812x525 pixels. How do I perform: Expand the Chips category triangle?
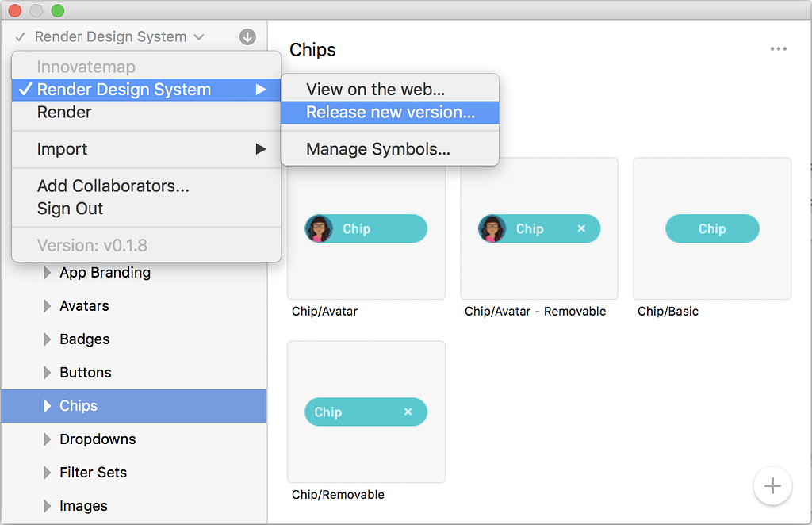coord(47,406)
